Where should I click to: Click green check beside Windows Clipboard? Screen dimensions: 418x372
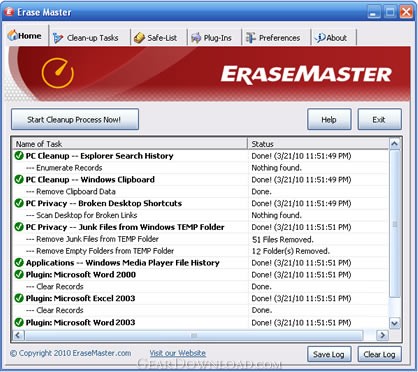click(x=19, y=179)
